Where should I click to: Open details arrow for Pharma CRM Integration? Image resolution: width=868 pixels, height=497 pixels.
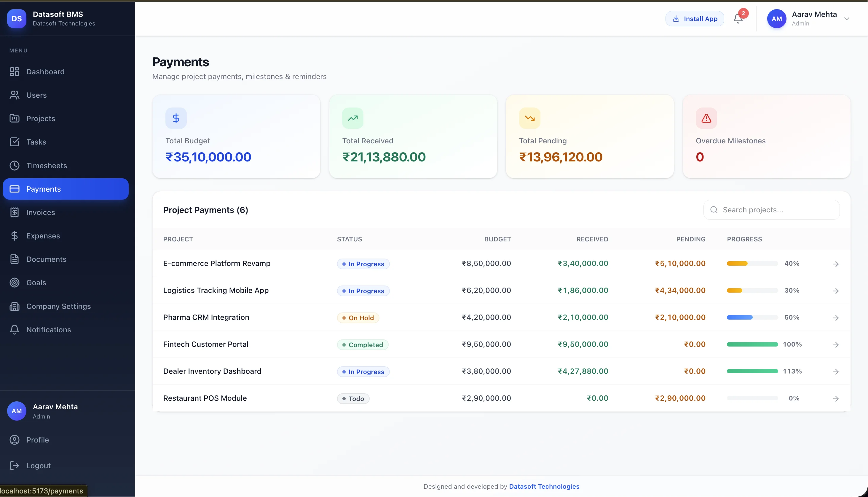pos(836,318)
